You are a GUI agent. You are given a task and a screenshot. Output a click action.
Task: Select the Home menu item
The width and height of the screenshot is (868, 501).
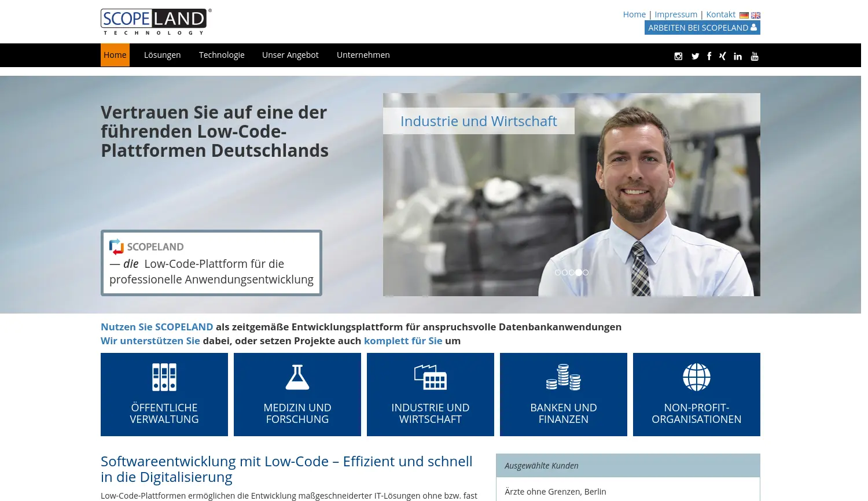click(115, 54)
